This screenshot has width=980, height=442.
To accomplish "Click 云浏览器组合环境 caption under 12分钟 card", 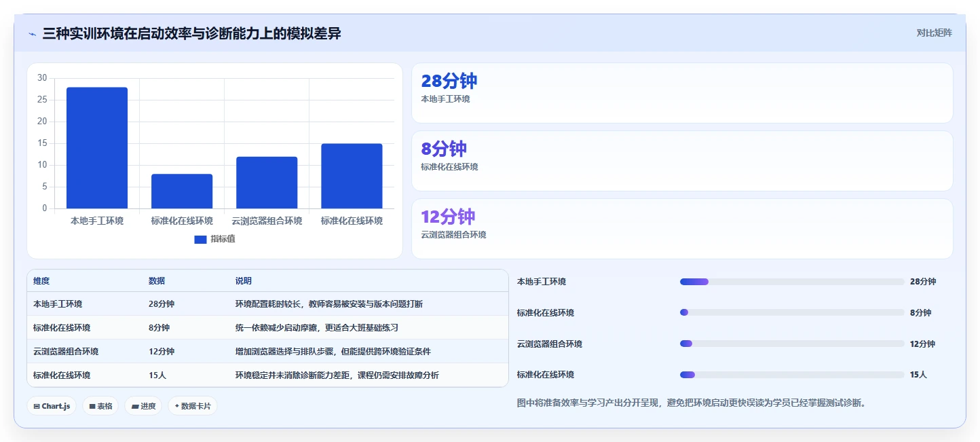I will point(453,235).
